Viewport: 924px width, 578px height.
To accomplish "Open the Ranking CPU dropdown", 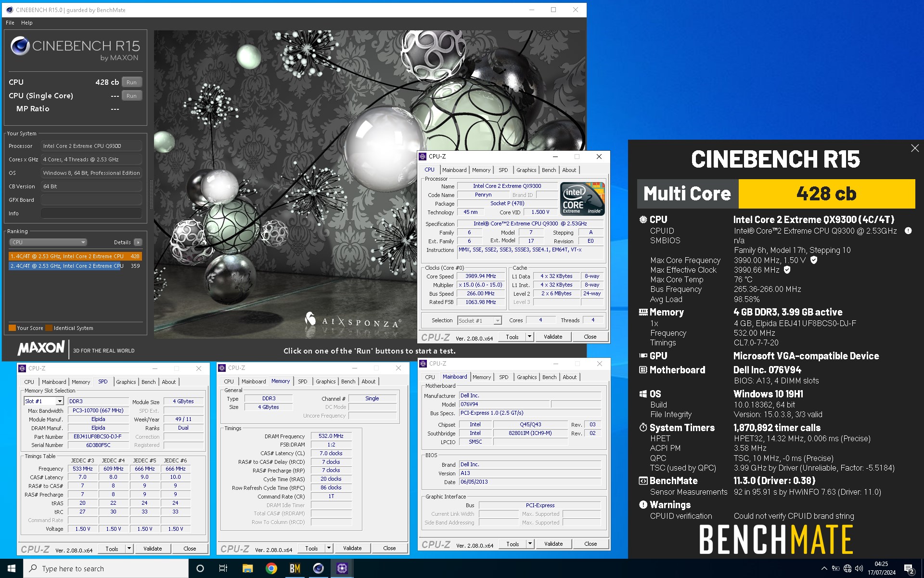I will point(48,242).
